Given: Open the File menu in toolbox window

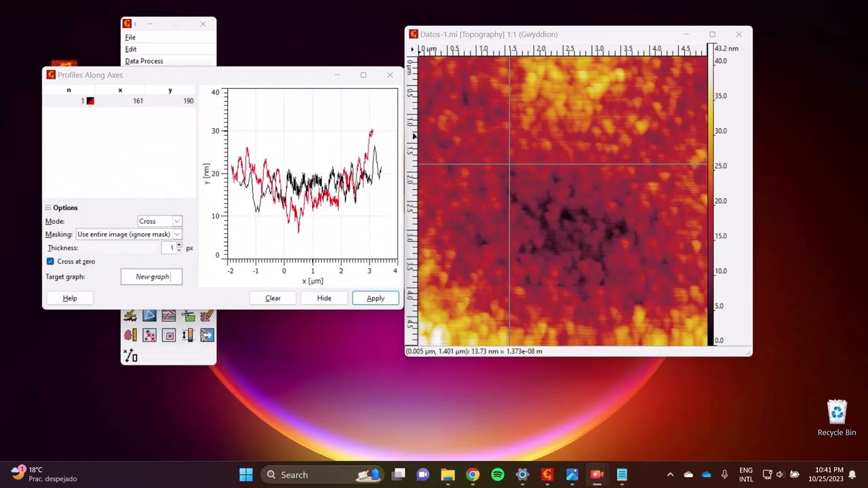Looking at the screenshot, I should [130, 37].
